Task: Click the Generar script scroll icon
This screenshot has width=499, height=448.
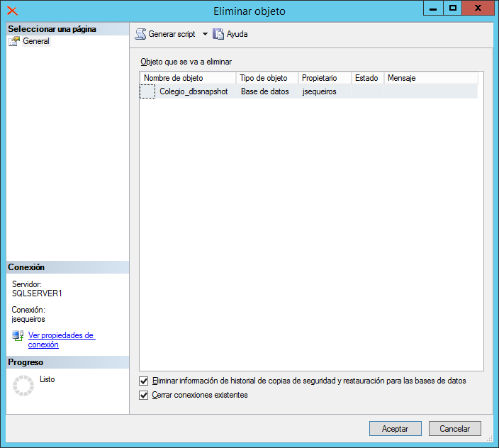Action: pos(140,34)
